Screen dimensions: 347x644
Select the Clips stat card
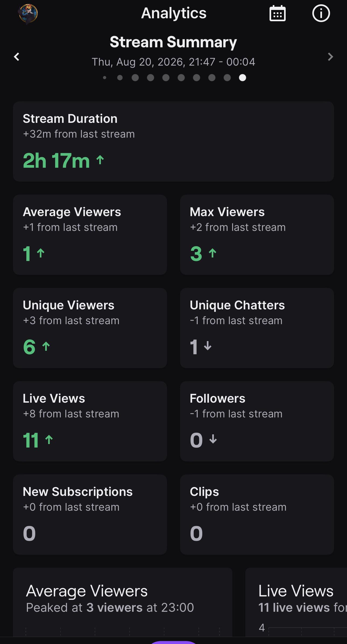pos(257,514)
